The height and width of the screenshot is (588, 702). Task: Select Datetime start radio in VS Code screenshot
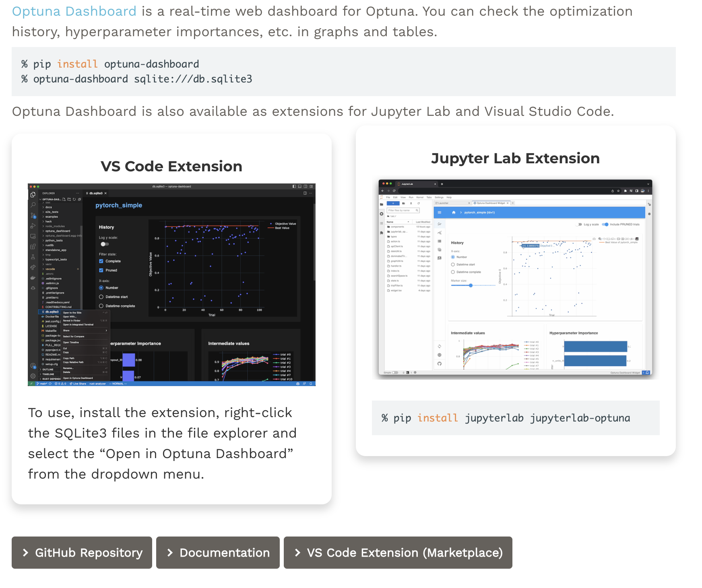[x=101, y=297]
